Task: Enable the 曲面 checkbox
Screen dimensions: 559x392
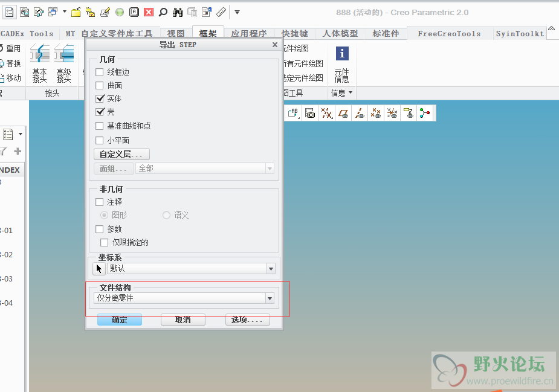Action: coord(100,86)
